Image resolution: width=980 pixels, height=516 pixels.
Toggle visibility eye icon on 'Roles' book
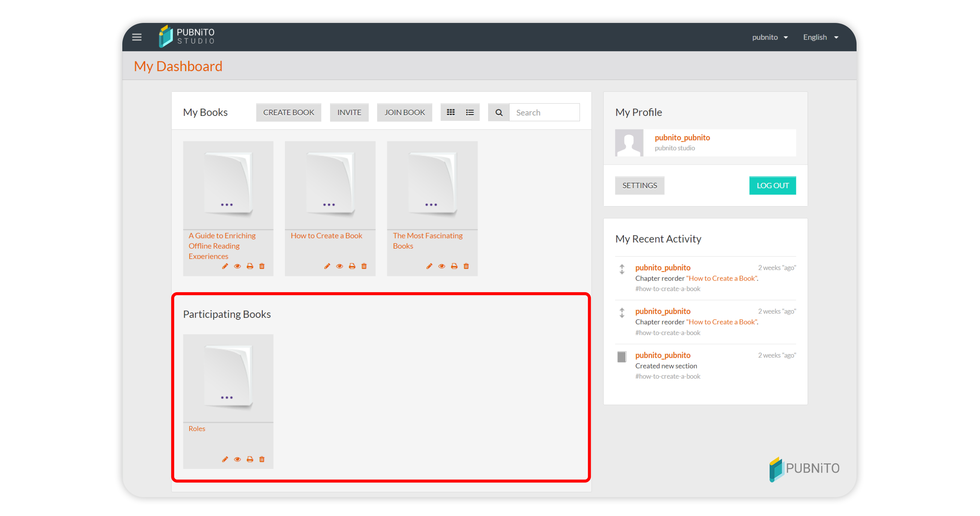[237, 459]
